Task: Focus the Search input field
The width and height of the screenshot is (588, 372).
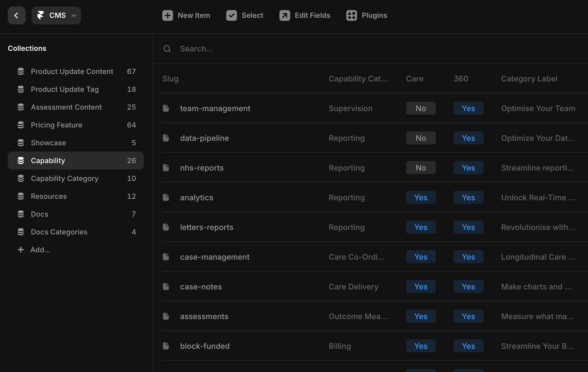Action: point(268,49)
